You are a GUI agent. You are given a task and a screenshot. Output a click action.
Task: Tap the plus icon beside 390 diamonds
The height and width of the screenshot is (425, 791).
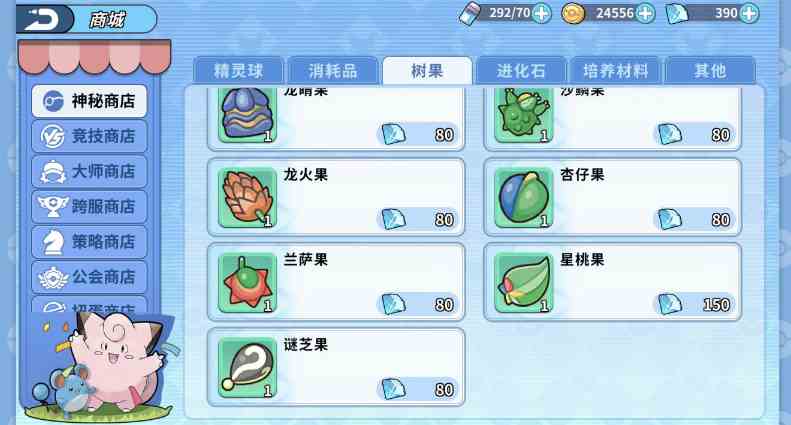coord(750,14)
